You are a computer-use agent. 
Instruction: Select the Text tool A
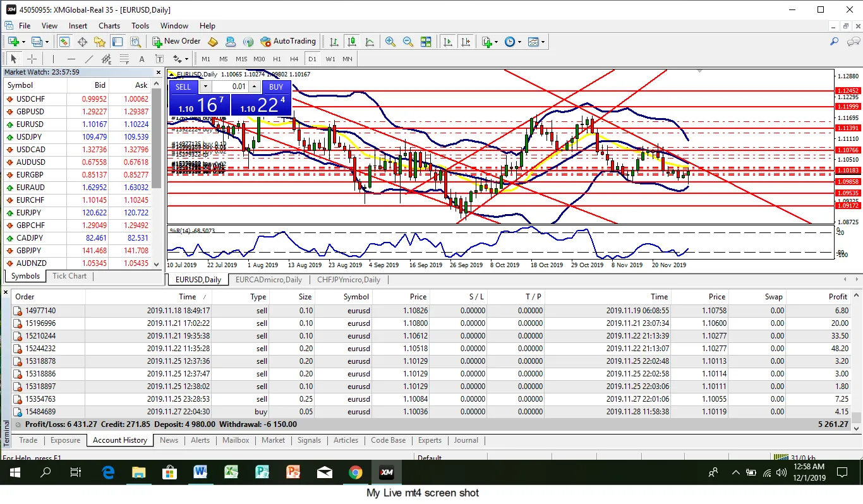pos(142,59)
